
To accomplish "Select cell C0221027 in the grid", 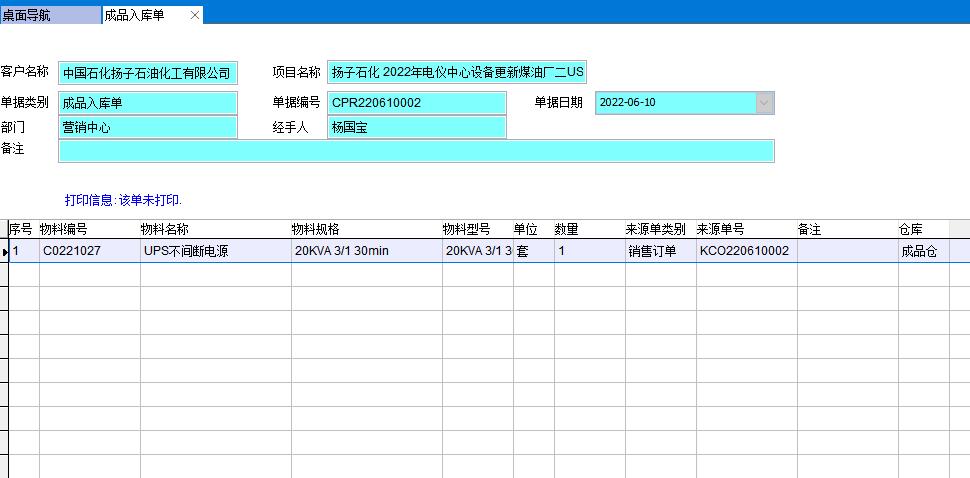I will point(89,252).
